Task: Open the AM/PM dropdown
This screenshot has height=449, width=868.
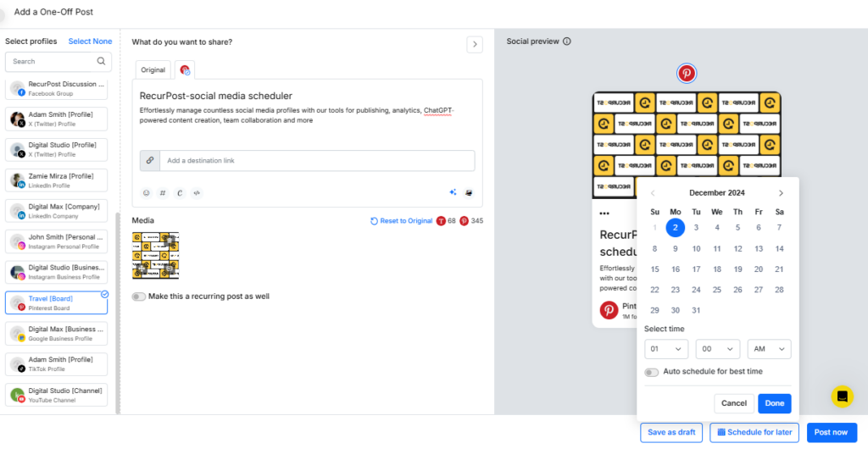Action: click(x=770, y=349)
